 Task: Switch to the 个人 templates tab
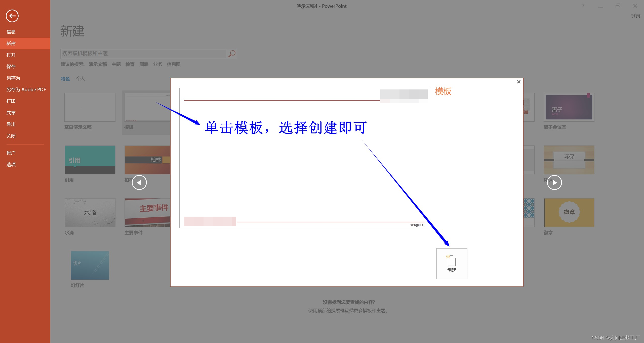point(80,79)
